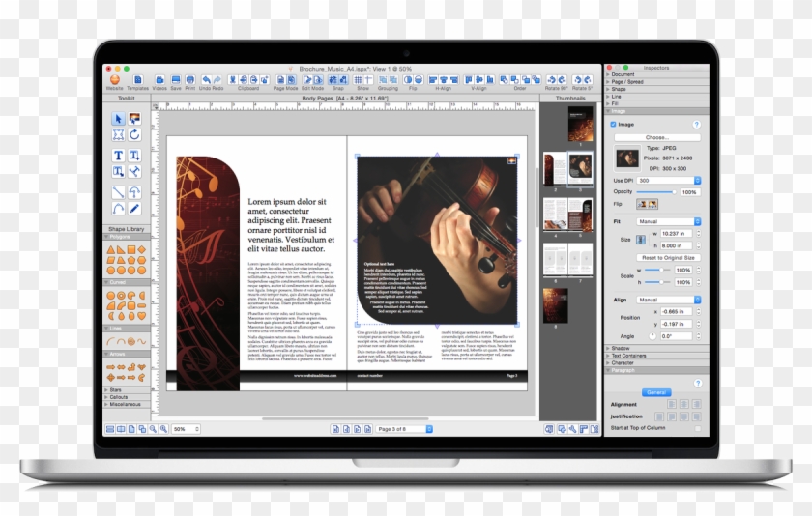The height and width of the screenshot is (516, 812).
Task: Select the straight line tool in Toolkit
Action: [118, 192]
